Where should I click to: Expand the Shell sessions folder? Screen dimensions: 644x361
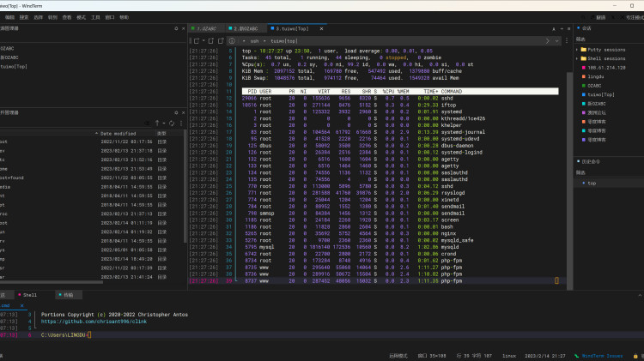577,58
